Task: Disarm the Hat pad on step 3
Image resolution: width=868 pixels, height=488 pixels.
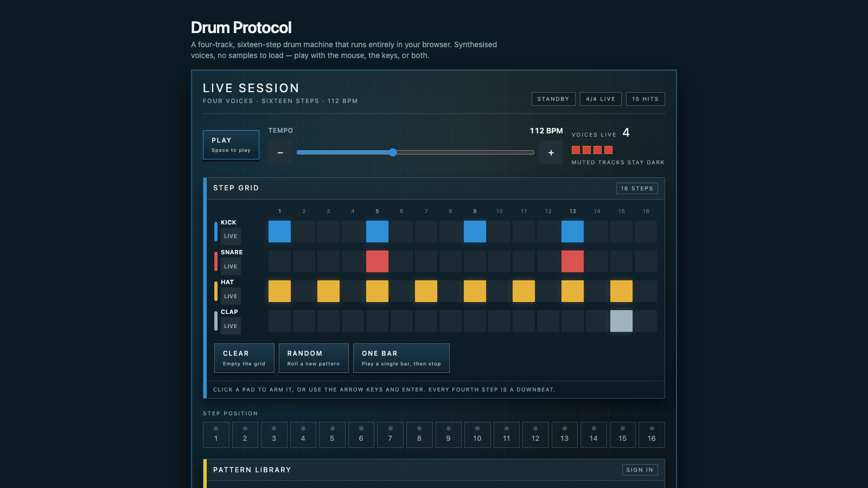Action: pyautogui.click(x=328, y=291)
